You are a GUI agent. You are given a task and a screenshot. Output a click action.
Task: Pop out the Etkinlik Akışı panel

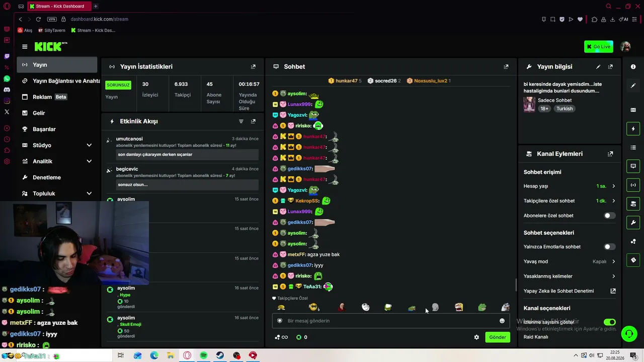click(x=253, y=121)
